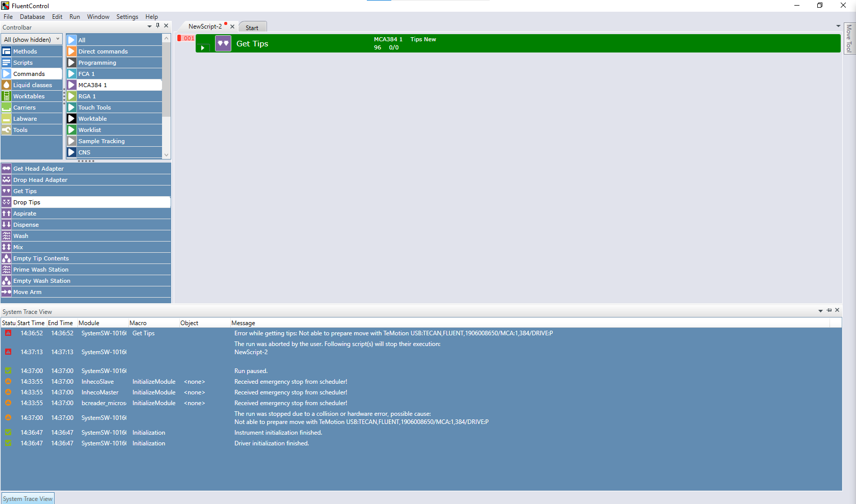Select the Wash command icon

click(7, 236)
